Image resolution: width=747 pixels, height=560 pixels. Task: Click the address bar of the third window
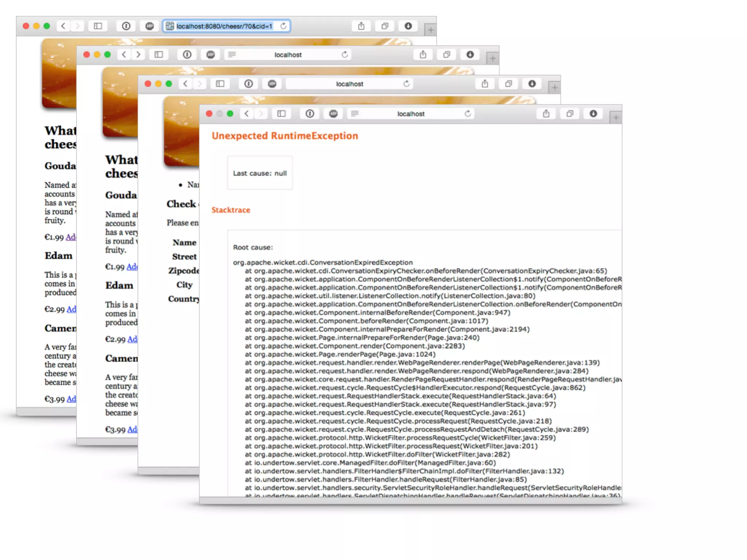tap(349, 84)
